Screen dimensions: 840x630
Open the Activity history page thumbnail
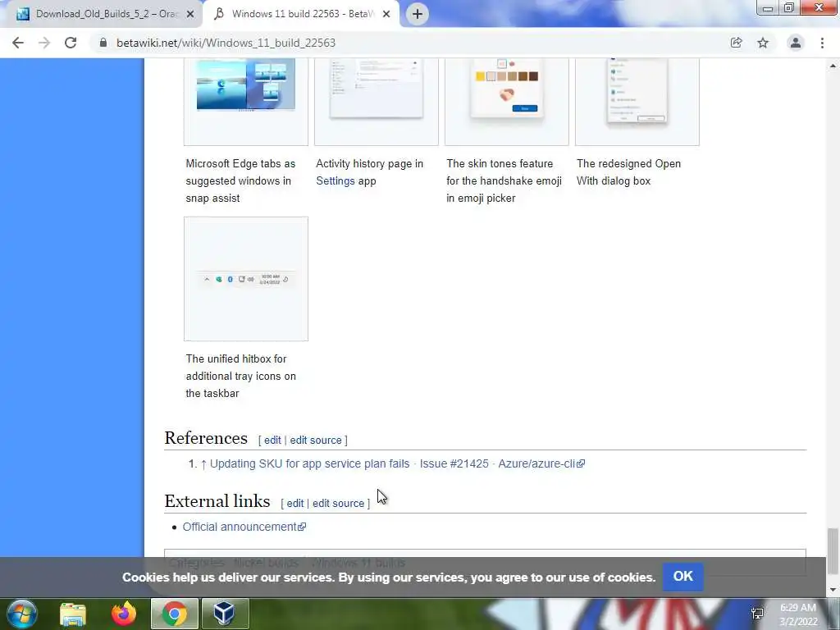376,101
